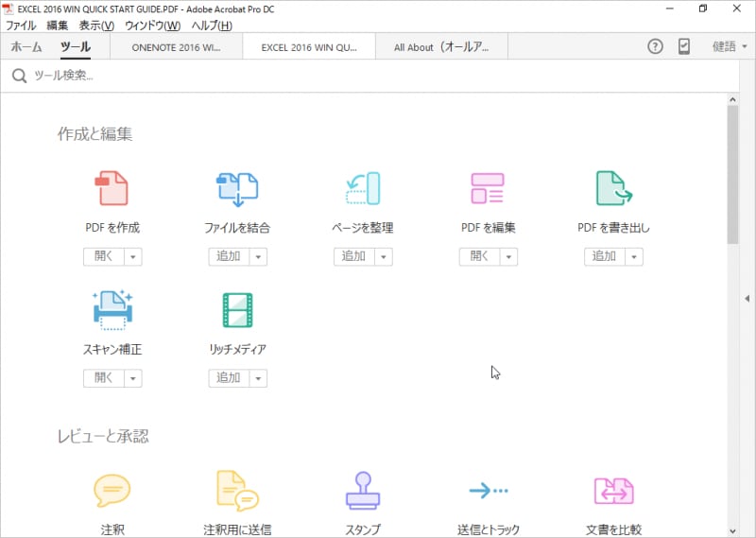Open dropdown arrow beside リッチメディア 追加

click(258, 378)
